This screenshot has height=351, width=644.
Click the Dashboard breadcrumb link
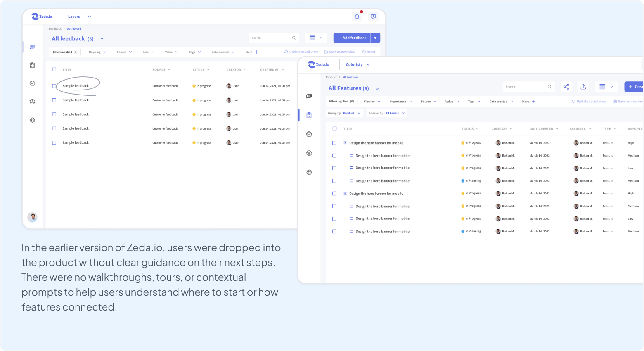pyautogui.click(x=74, y=29)
